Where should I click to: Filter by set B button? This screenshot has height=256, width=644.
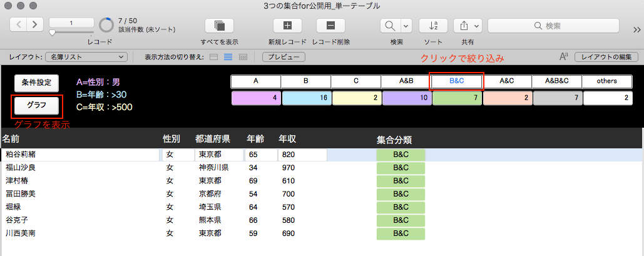click(306, 81)
